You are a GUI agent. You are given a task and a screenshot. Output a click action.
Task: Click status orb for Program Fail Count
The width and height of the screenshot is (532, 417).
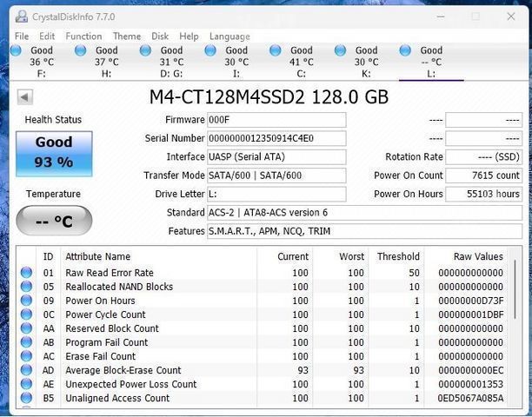coord(26,341)
